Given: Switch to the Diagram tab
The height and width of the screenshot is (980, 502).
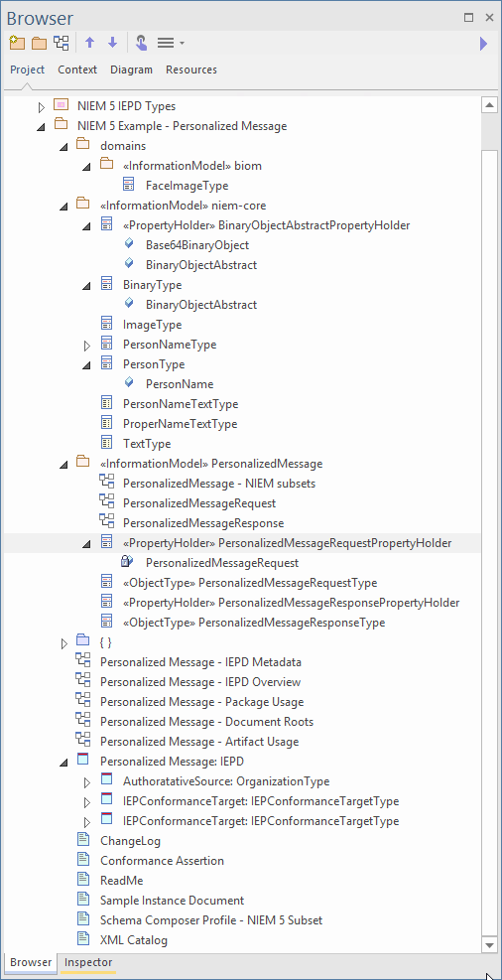Looking at the screenshot, I should click(x=131, y=70).
